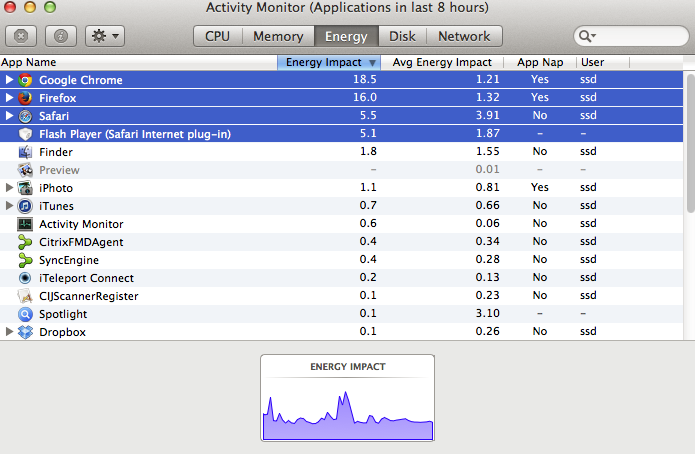Click the iTunes icon
This screenshot has width=695, height=454.
(25, 206)
